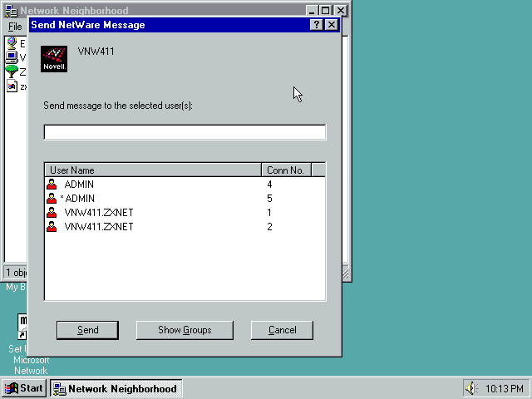Minimize the Network Neighborhood window
Image resolution: width=532 pixels, height=399 pixels.
click(x=312, y=11)
